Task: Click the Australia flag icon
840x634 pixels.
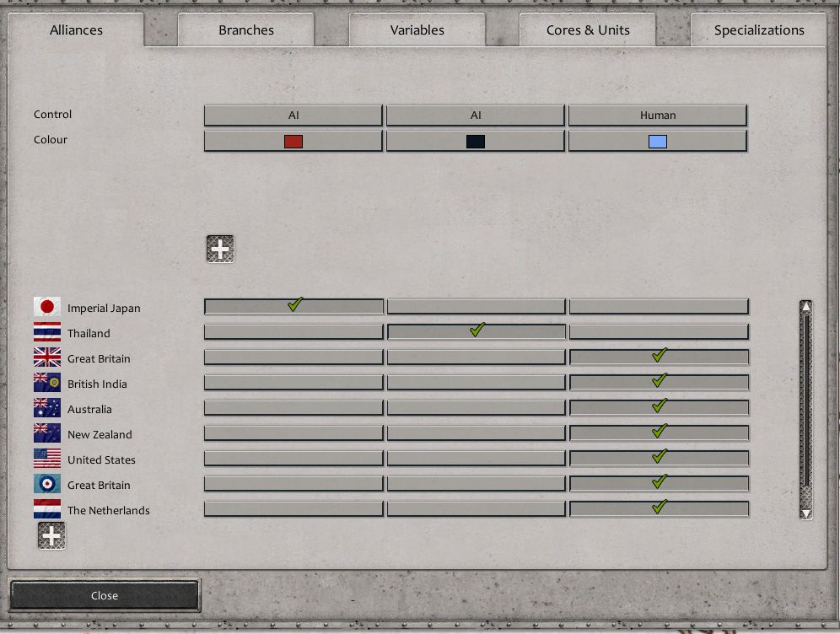Action: (47, 408)
